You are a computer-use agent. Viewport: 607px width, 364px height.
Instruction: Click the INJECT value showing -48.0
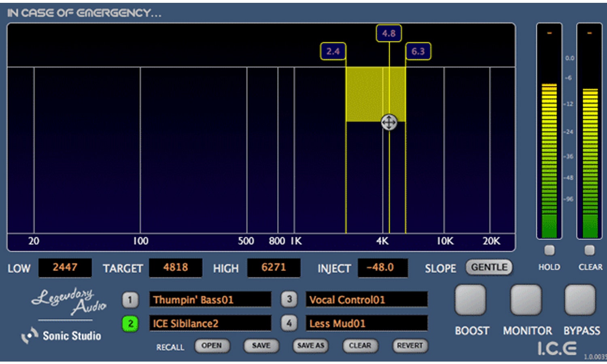pyautogui.click(x=382, y=268)
